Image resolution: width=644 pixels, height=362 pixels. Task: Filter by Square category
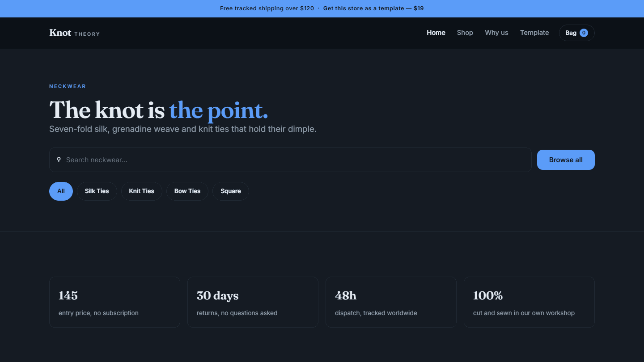tap(231, 191)
